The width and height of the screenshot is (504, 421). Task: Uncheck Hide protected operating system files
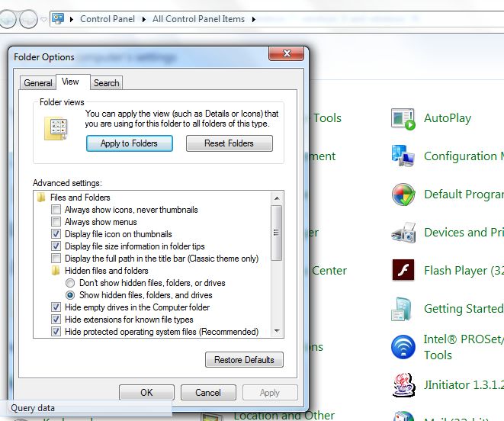coord(56,332)
